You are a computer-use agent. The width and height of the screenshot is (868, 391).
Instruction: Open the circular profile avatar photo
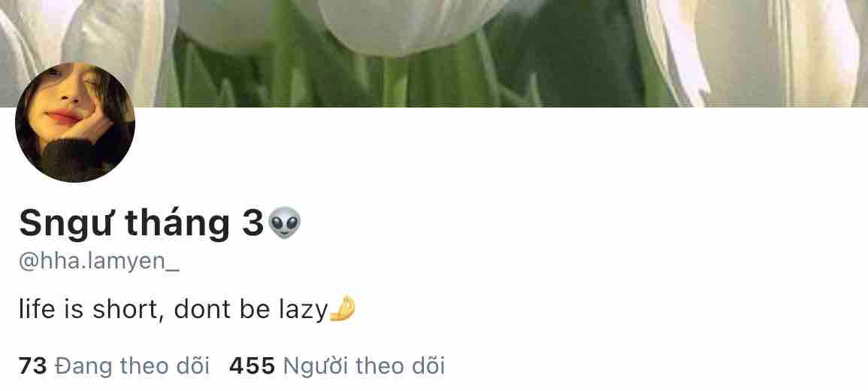pos(74,122)
